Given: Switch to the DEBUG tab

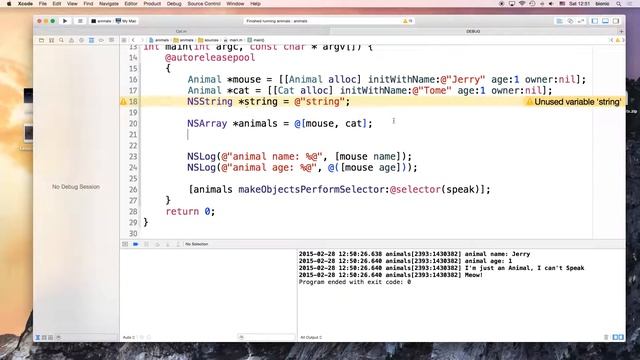Looking at the screenshot, I should click(x=473, y=31).
